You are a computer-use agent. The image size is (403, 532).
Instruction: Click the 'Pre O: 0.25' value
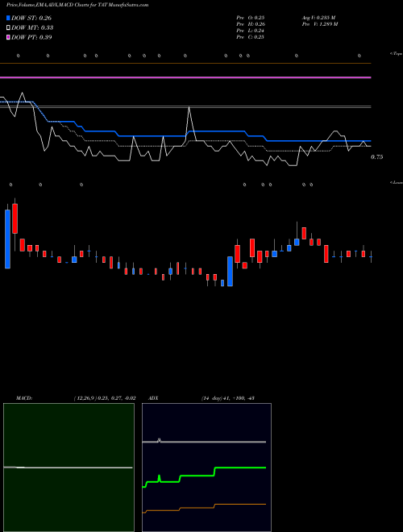251,18
